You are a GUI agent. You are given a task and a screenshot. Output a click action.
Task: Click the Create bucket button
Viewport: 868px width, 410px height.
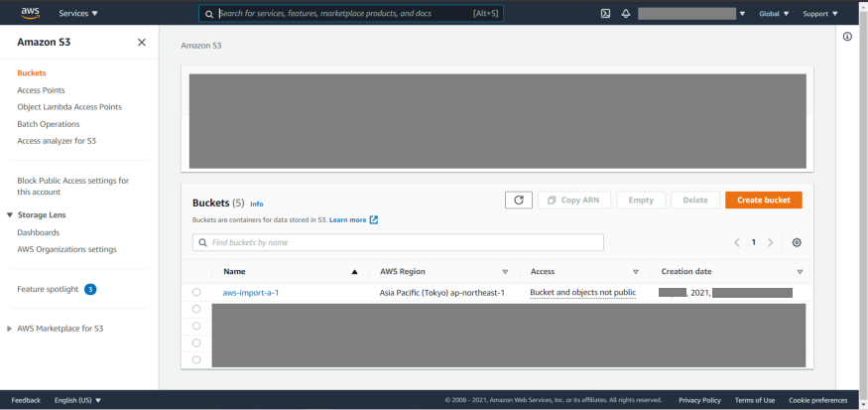pos(763,200)
